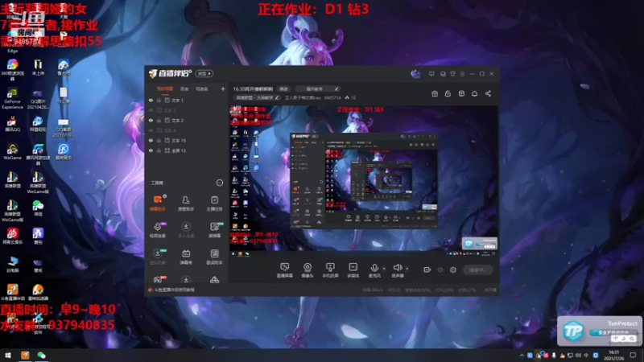Collapse toolbox with circular button beside 工具箱
Viewport: 644px width, 362px height.
pyautogui.click(x=220, y=183)
